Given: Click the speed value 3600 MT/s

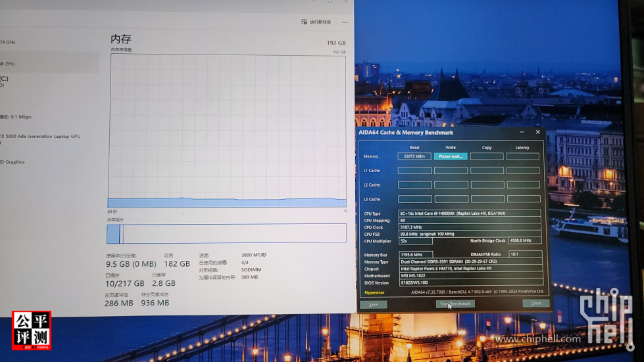Looking at the screenshot, I should pyautogui.click(x=254, y=255).
